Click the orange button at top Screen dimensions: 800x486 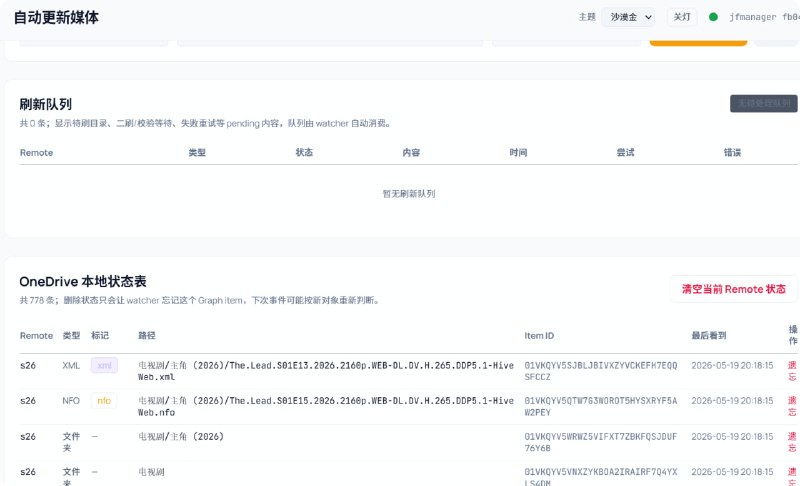698,43
